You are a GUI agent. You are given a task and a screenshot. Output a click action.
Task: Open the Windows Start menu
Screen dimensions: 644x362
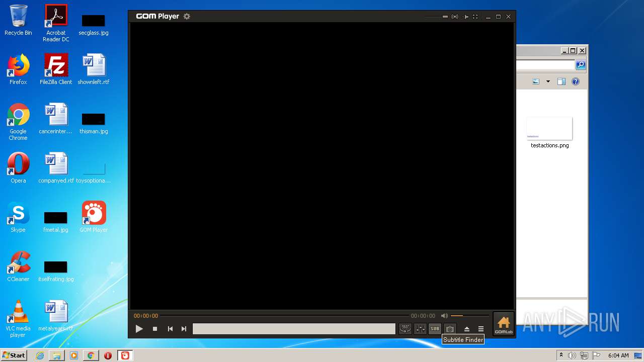(14, 355)
